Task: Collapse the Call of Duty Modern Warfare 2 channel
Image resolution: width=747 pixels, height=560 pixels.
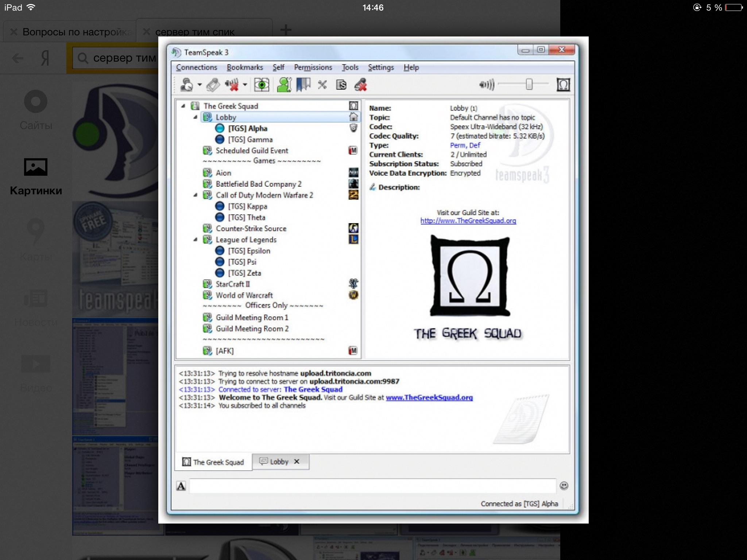Action: coord(196,195)
